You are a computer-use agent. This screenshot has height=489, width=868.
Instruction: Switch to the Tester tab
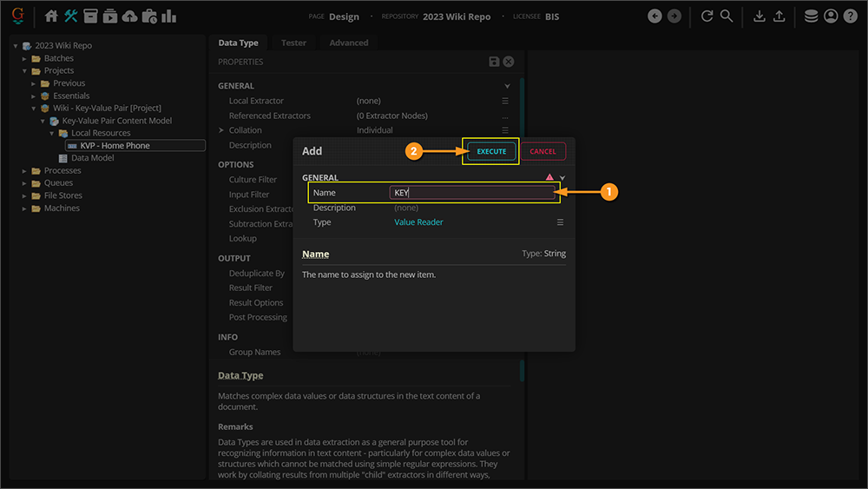click(x=293, y=43)
